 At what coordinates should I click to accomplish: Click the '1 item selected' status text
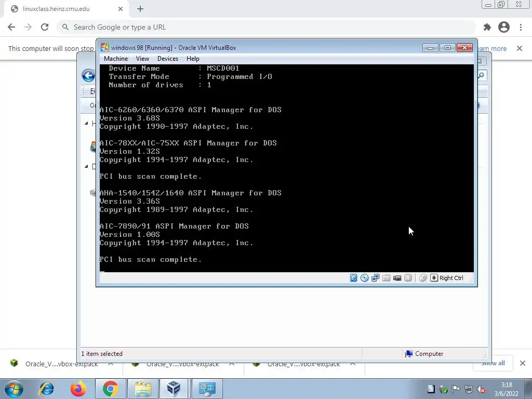click(x=102, y=353)
